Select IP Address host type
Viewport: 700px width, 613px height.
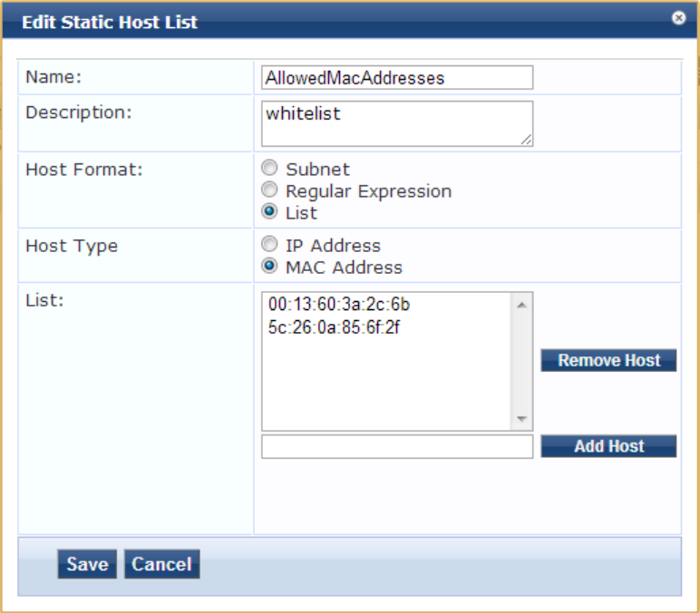coord(268,246)
